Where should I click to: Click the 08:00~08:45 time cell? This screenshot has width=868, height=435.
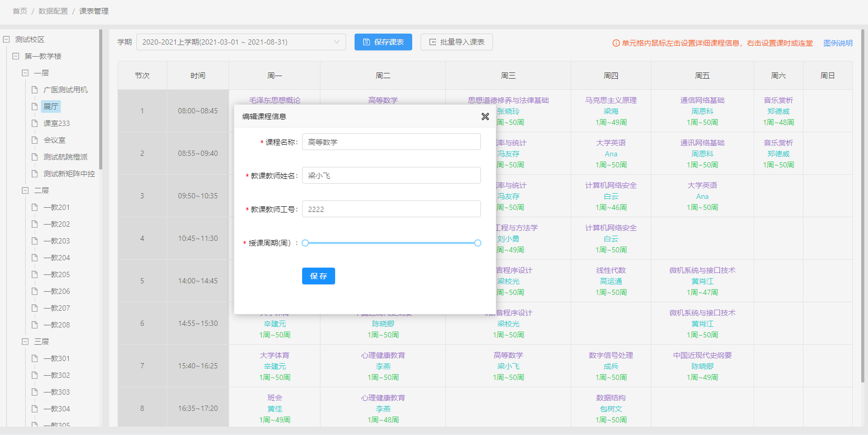click(x=198, y=111)
